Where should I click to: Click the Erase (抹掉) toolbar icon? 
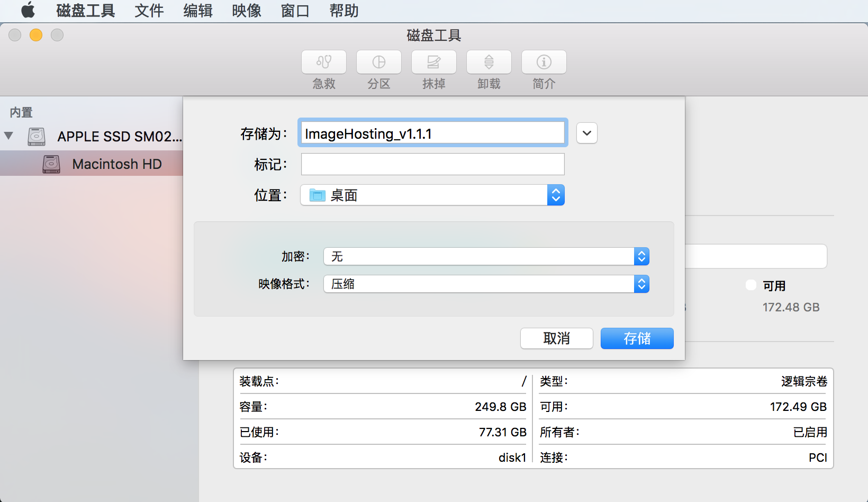click(434, 62)
